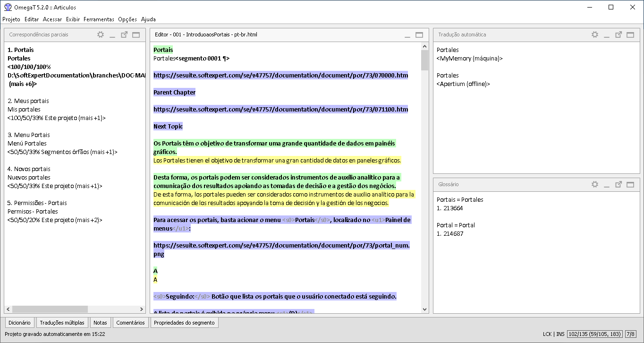Image resolution: width=644 pixels, height=343 pixels.
Task: Open settings gear of Glossário pane
Action: click(595, 184)
